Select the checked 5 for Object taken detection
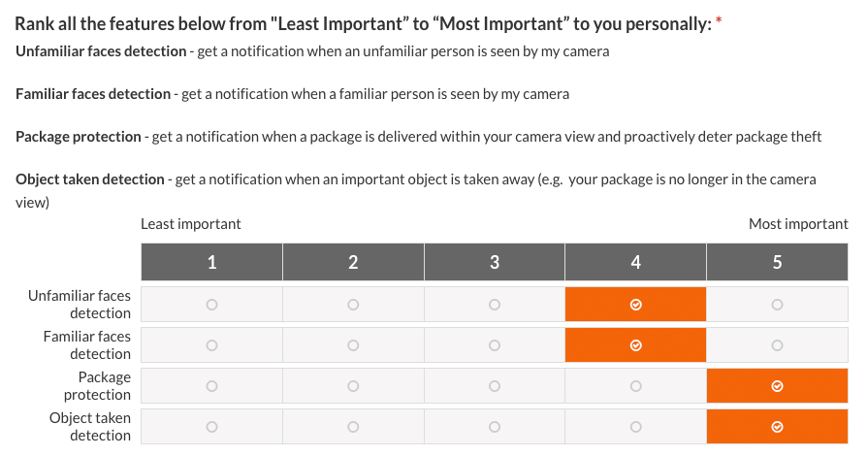Screen dimensions: 868x456 (777, 427)
